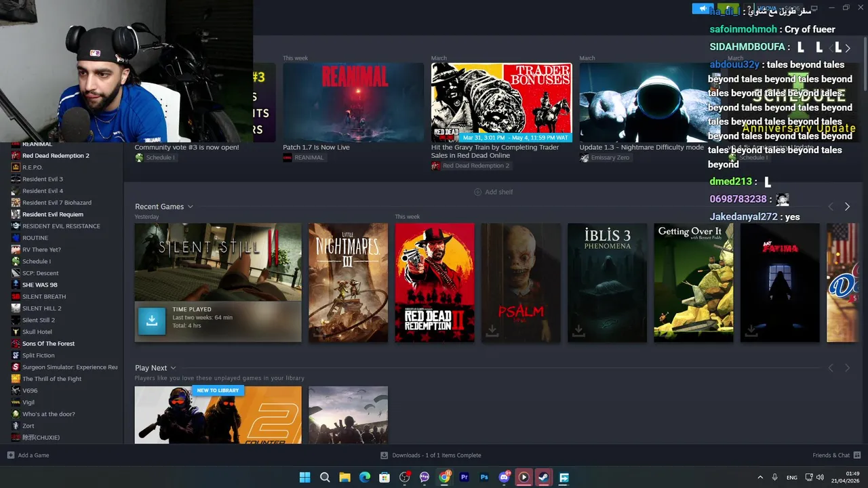868x488 pixels.
Task: Open Red Dead Redemption II game card
Action: click(435, 283)
